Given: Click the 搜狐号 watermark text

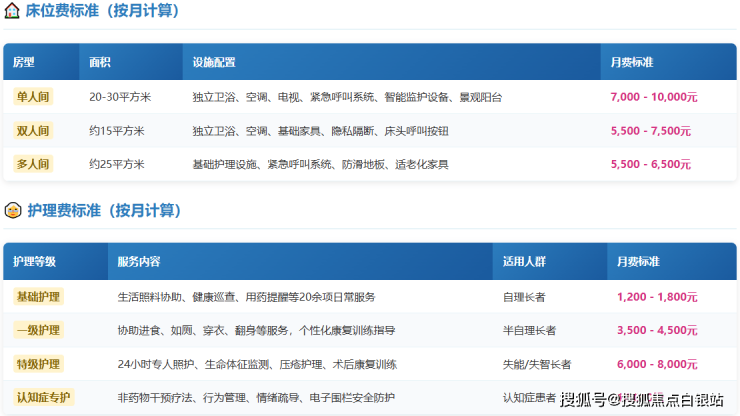Looking at the screenshot, I should [x=583, y=399].
